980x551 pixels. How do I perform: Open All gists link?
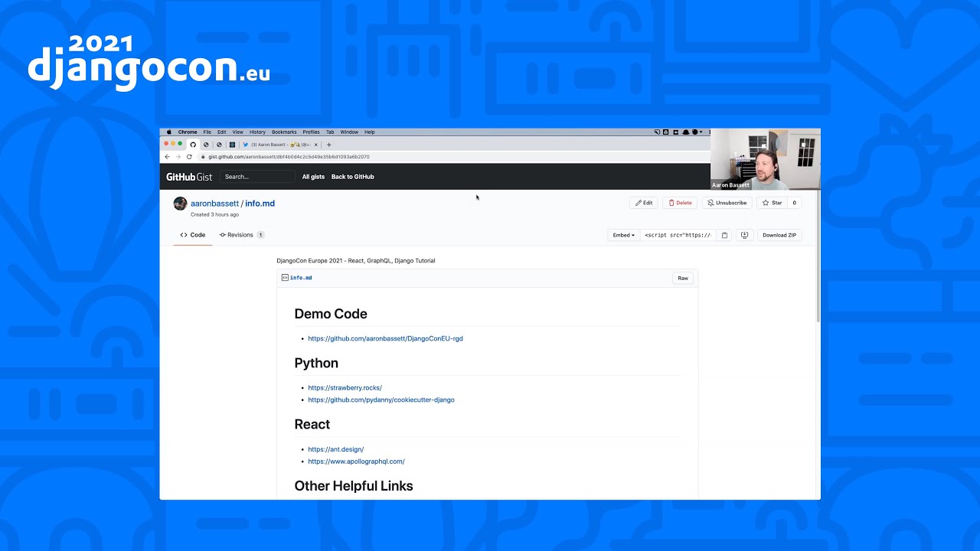[x=313, y=177]
